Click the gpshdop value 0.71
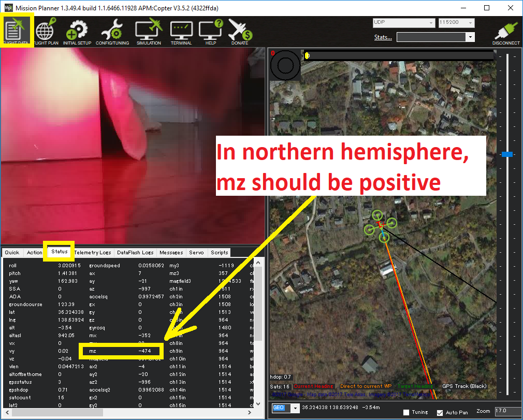523x420 pixels. pyautogui.click(x=63, y=390)
